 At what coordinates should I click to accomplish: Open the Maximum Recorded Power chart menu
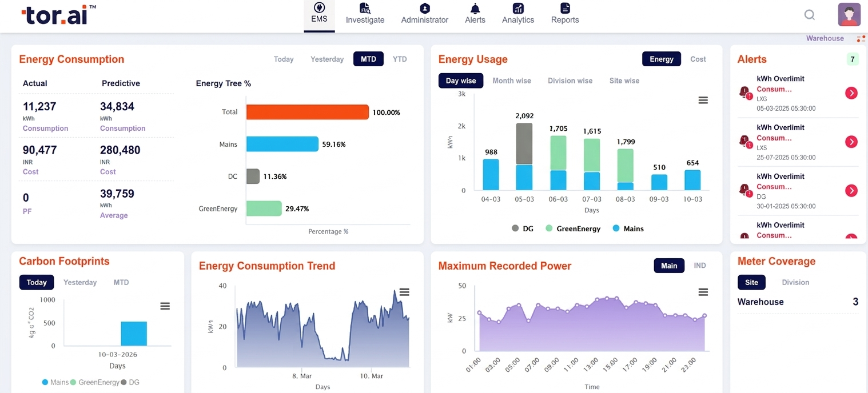tap(703, 292)
